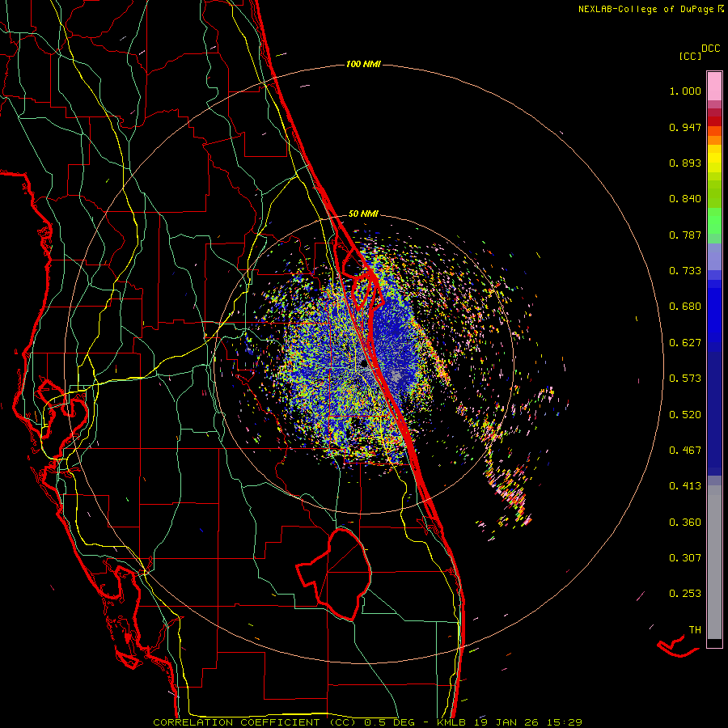The width and height of the screenshot is (728, 728).
Task: Click the KMLB station identifier
Action: tap(451, 722)
